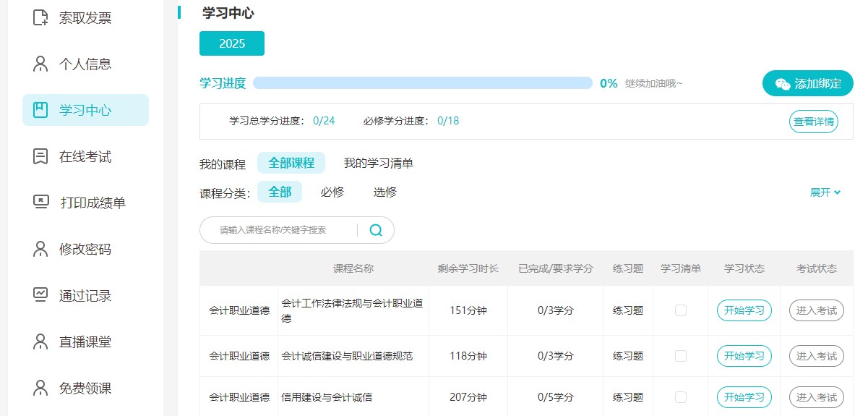Check 学习清单 box for 信用建设与会计诚信
This screenshot has width=868, height=416.
[x=680, y=397]
